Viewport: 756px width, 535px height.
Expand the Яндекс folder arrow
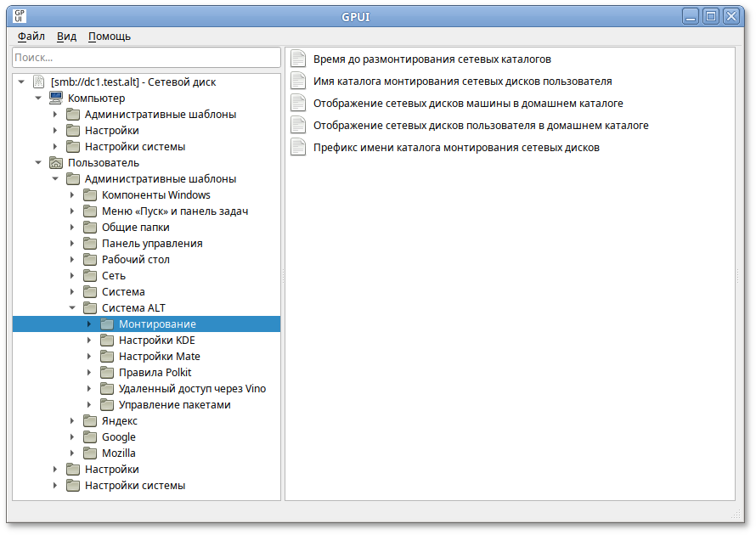click(72, 421)
